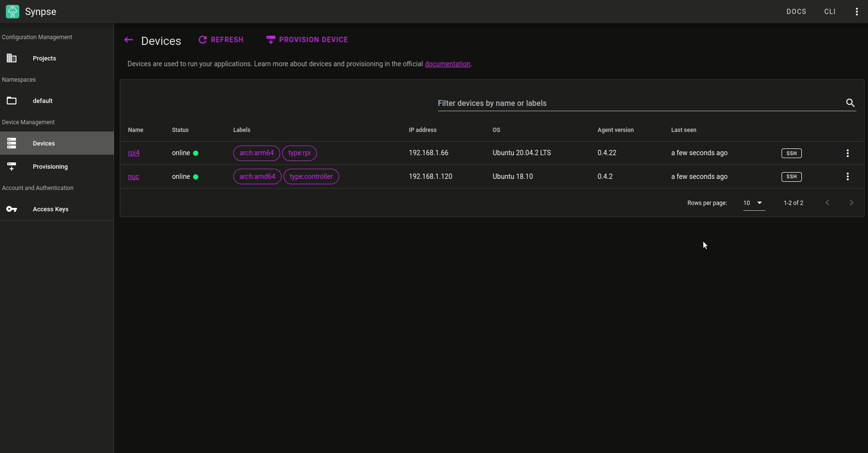Click the Synpse logo icon
The width and height of the screenshot is (868, 453).
pos(13,12)
